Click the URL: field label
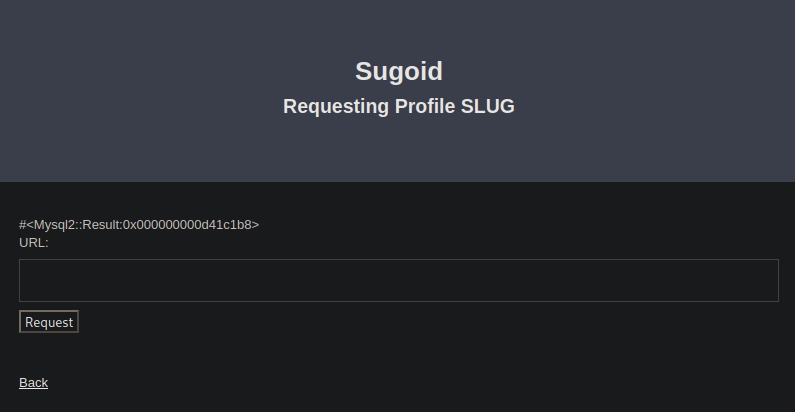This screenshot has width=795, height=412. (x=34, y=242)
